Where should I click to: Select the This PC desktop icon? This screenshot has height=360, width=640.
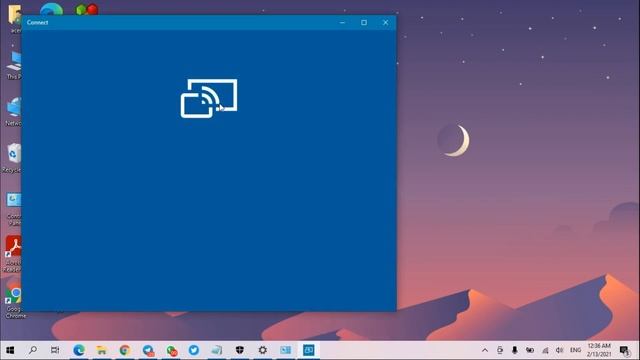tap(14, 65)
